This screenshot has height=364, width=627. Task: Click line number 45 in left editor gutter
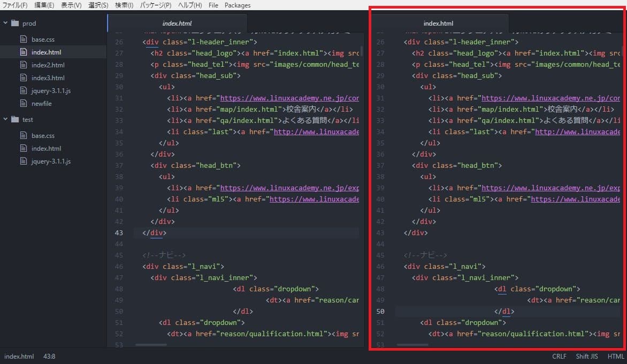tap(119, 255)
